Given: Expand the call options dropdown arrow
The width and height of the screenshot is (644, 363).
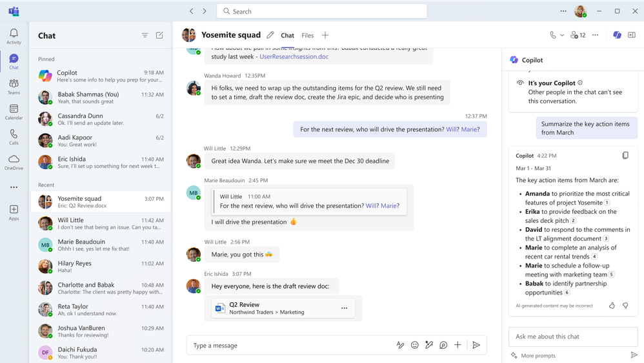Looking at the screenshot, I should tap(562, 36).
